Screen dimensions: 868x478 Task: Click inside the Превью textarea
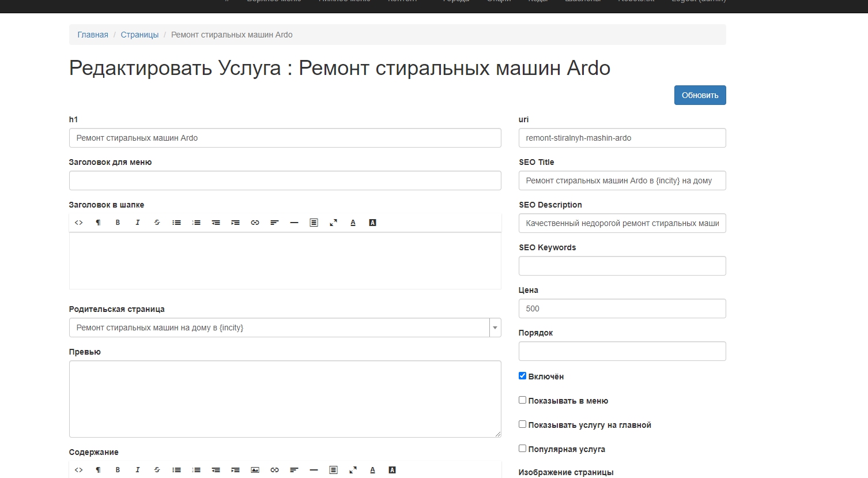coord(285,399)
